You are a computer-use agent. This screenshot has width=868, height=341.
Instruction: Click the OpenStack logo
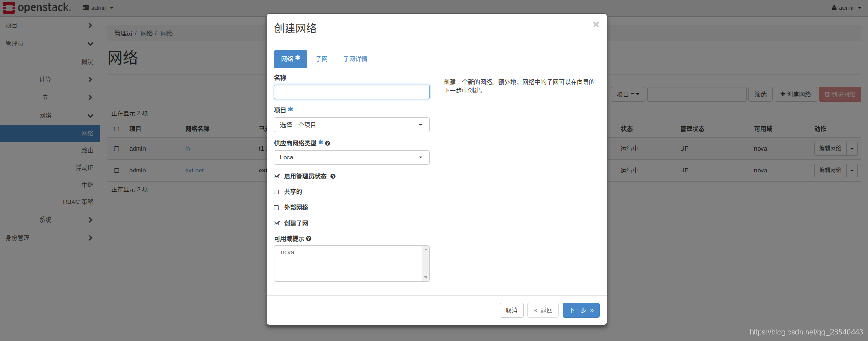37,7
